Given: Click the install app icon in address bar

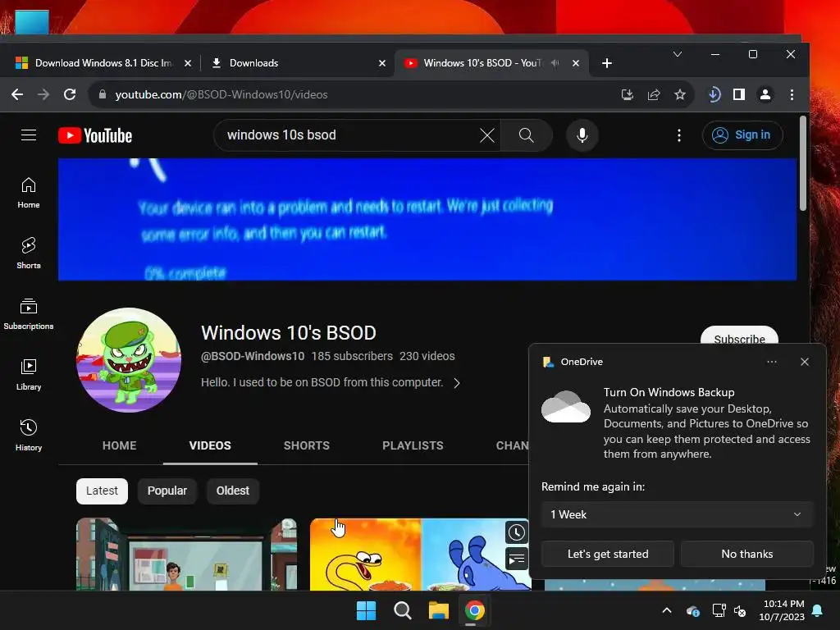Looking at the screenshot, I should pyautogui.click(x=628, y=95).
